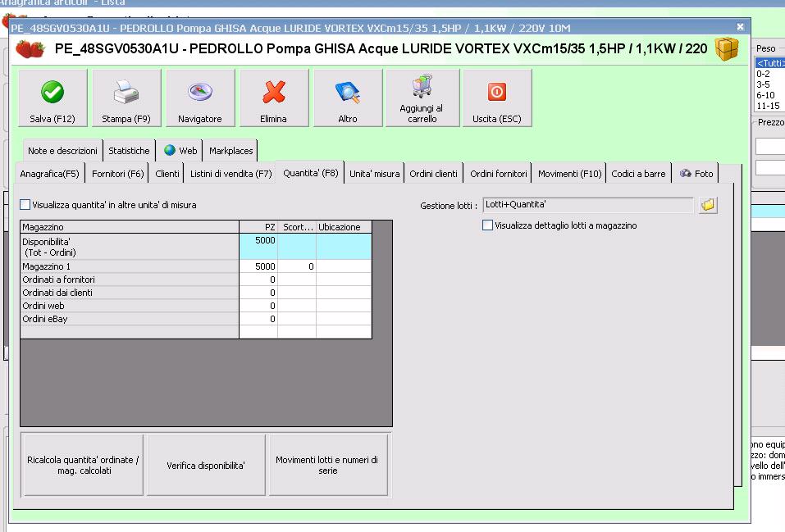Select the Disponibilita' PZ cell showing 5000
The height and width of the screenshot is (532, 785).
(x=258, y=246)
